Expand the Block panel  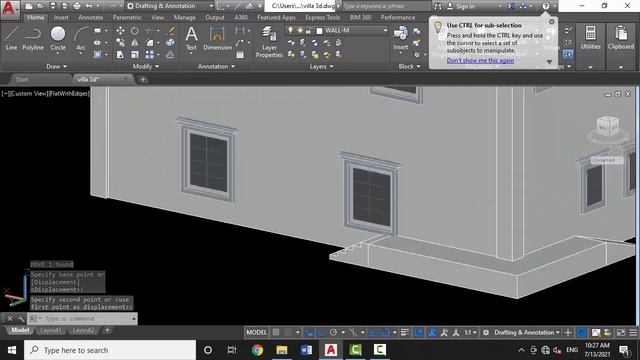pyautogui.click(x=409, y=66)
